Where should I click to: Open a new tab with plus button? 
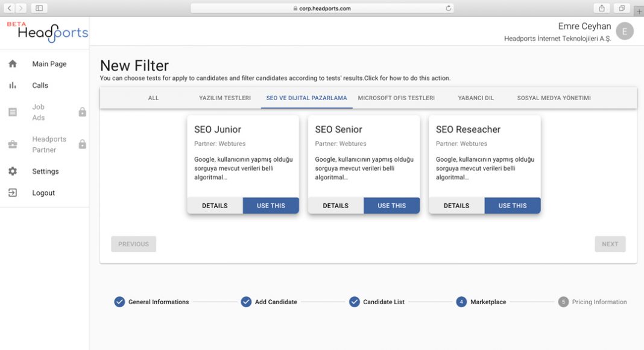pos(639,11)
